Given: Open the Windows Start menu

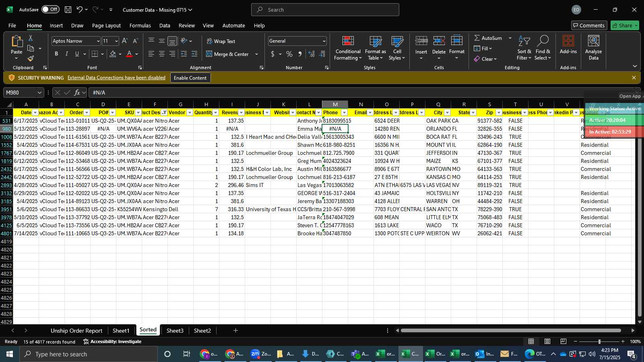Looking at the screenshot, I should tap(10, 354).
